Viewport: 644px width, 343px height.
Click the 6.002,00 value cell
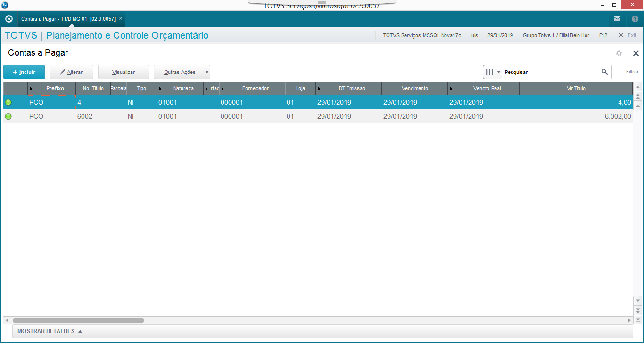(576, 116)
